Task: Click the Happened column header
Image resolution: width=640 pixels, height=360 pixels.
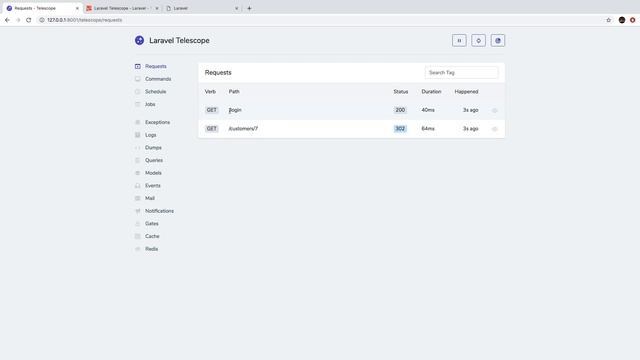Action: tap(466, 91)
